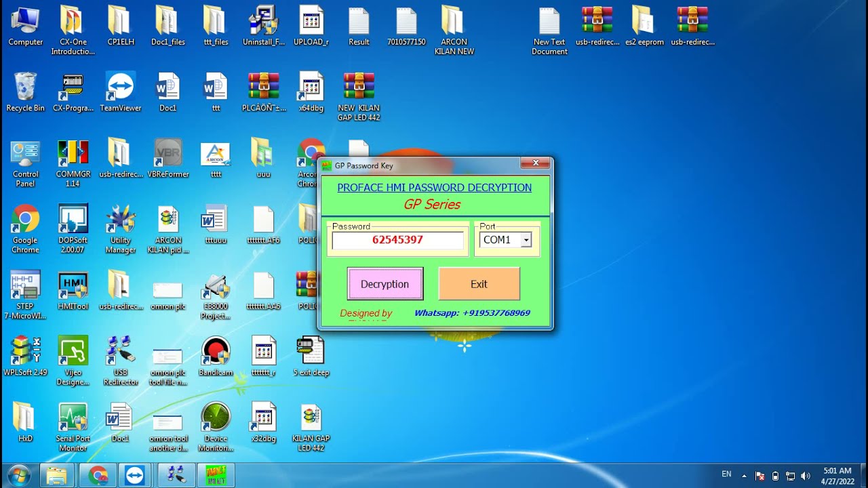868x488 pixels.
Task: Select the tttuuu Word document icon
Action: (x=216, y=224)
